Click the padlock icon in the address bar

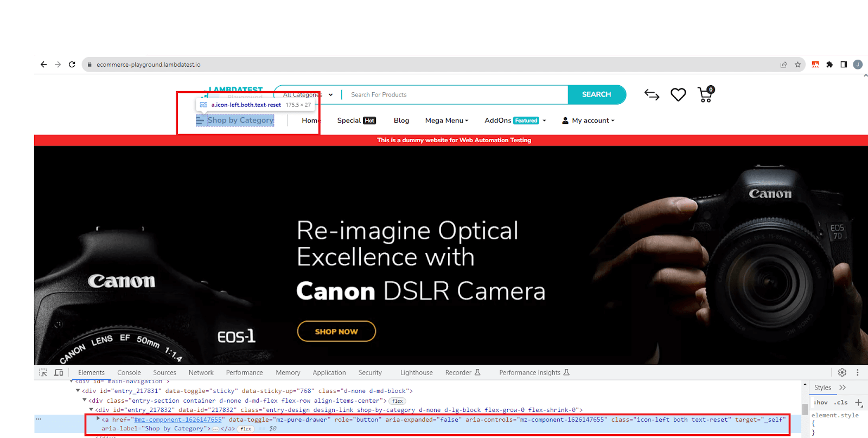coord(90,65)
